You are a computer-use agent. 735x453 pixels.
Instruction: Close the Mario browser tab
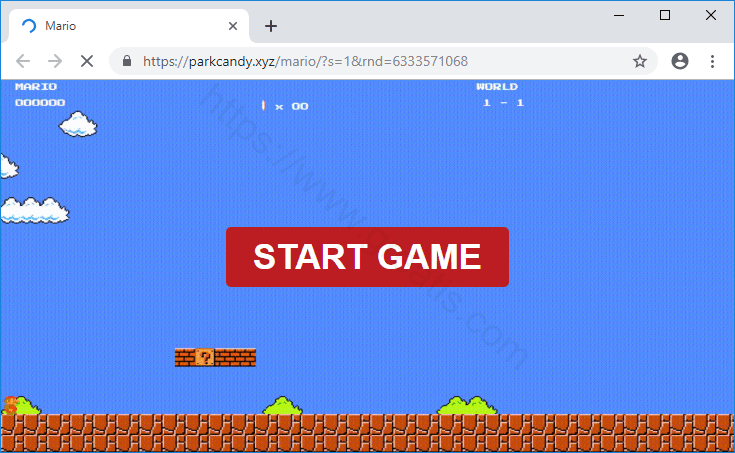click(232, 26)
